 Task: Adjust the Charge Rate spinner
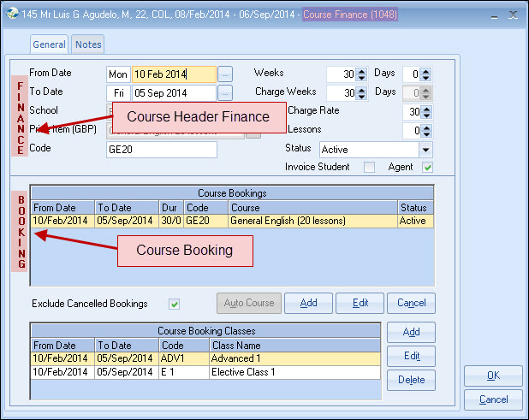point(425,112)
